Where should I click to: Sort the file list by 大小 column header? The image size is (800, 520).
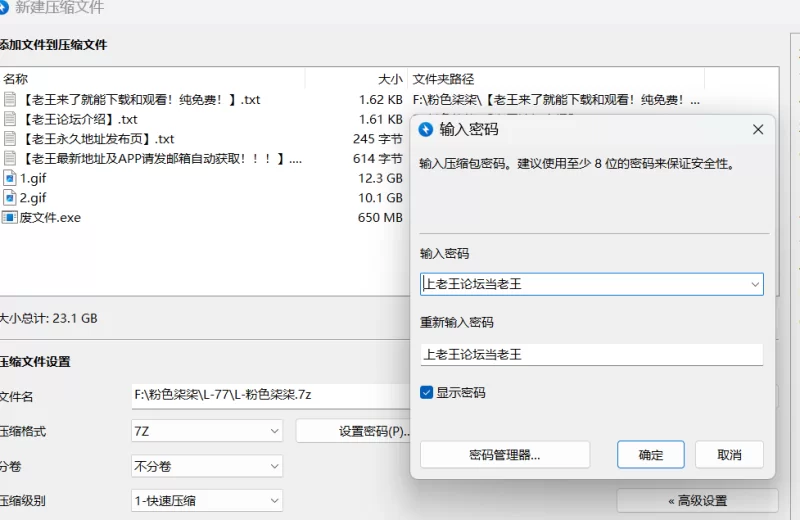click(x=389, y=78)
